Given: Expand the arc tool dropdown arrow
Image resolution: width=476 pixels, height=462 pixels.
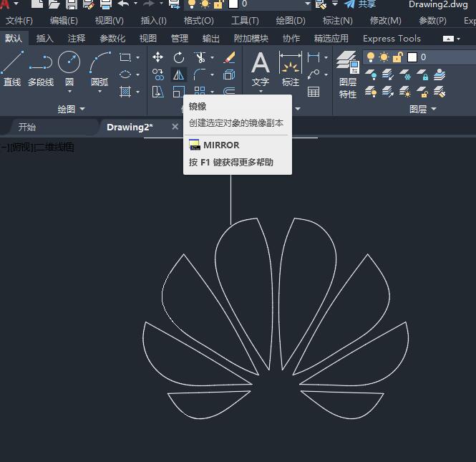Looking at the screenshot, I should [100, 91].
